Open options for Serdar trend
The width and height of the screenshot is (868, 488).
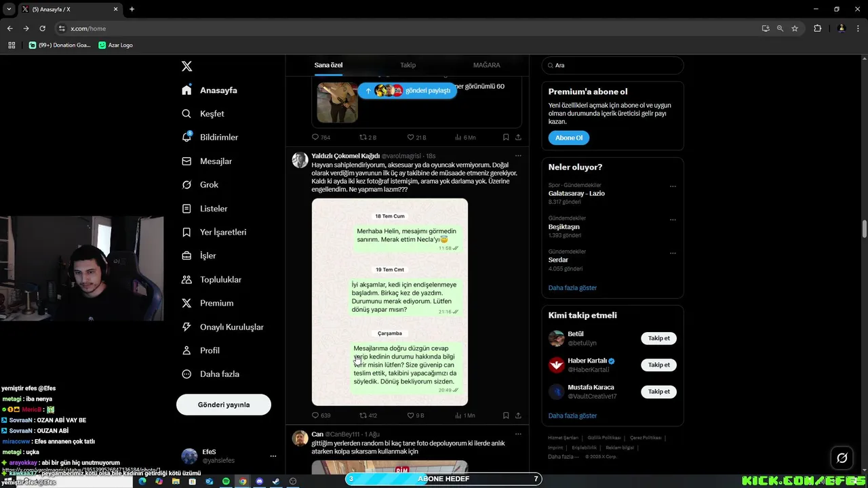673,253
